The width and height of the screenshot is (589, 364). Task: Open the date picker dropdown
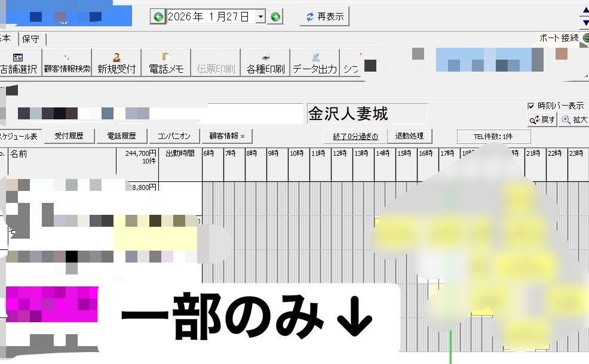pyautogui.click(x=260, y=17)
